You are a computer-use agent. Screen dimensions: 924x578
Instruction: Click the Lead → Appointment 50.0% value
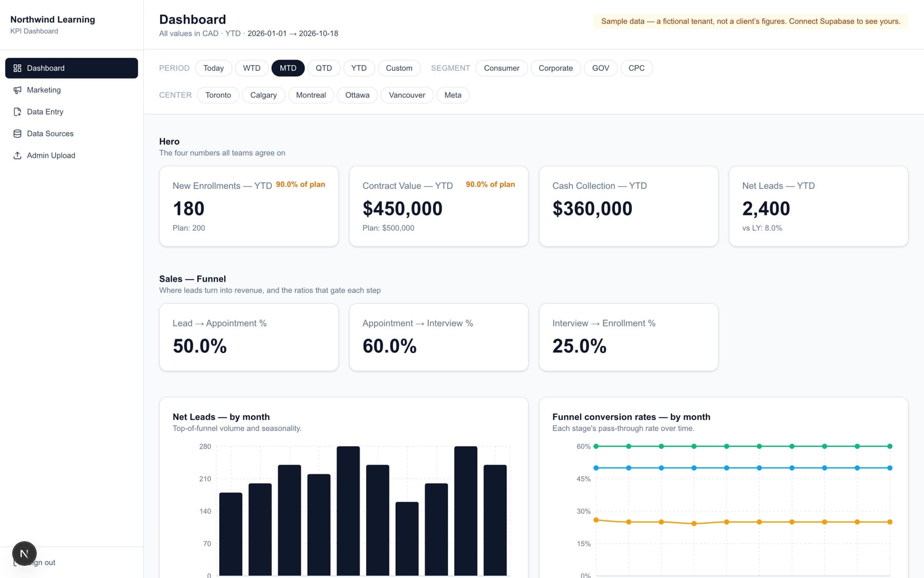point(200,346)
